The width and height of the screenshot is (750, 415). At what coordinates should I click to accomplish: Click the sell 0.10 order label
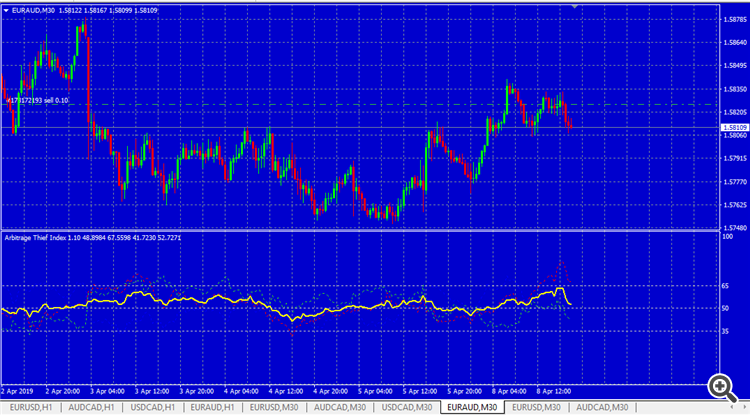coord(37,100)
